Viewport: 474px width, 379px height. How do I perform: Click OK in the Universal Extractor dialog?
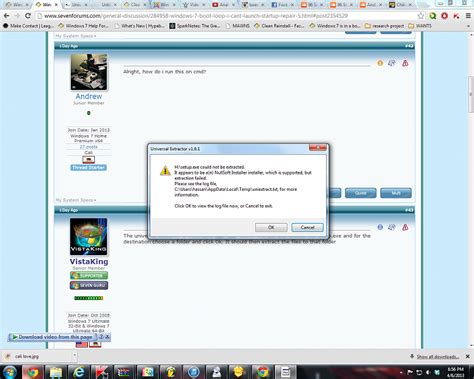pos(271,227)
